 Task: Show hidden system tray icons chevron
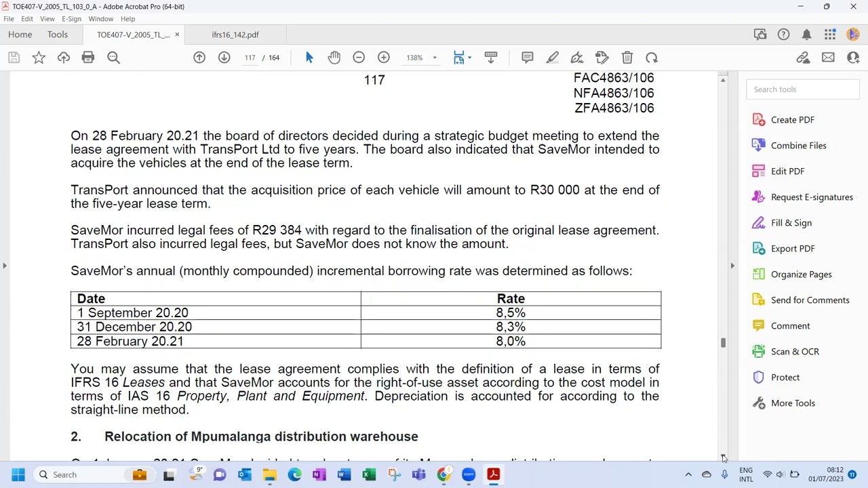click(688, 475)
